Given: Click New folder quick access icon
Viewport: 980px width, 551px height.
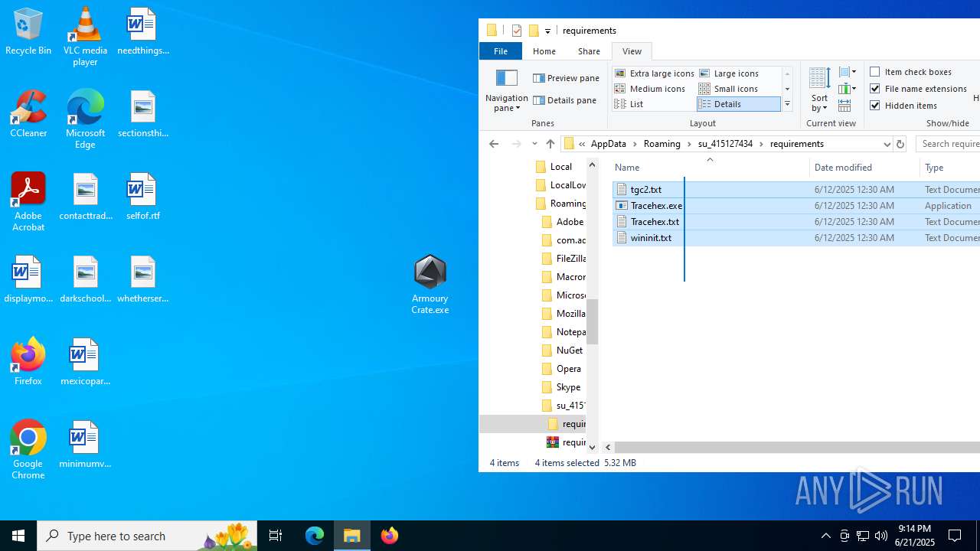Looking at the screenshot, I should 534,31.
